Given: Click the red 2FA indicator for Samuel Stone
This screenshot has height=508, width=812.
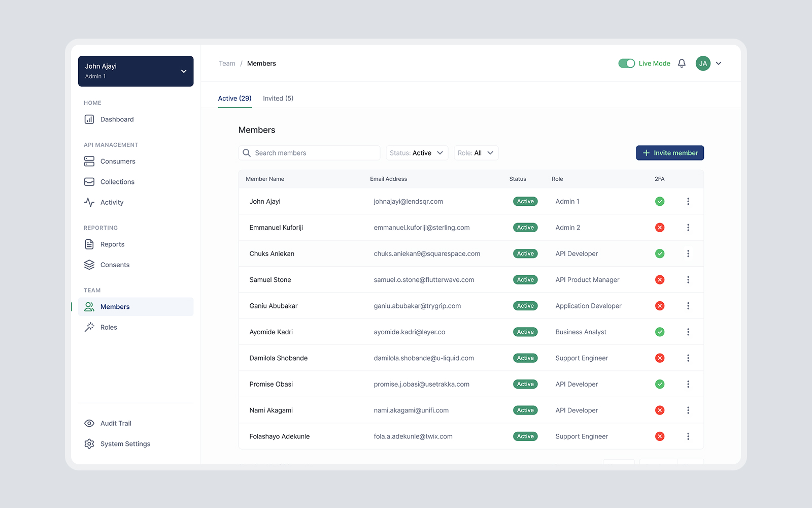Looking at the screenshot, I should coord(660,279).
